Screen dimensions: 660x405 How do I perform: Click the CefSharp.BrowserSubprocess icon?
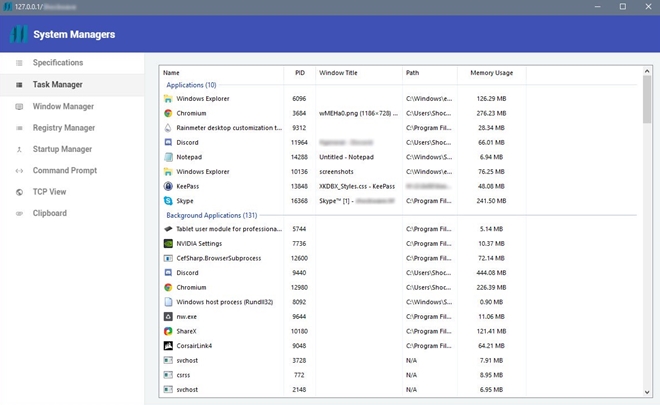point(168,258)
